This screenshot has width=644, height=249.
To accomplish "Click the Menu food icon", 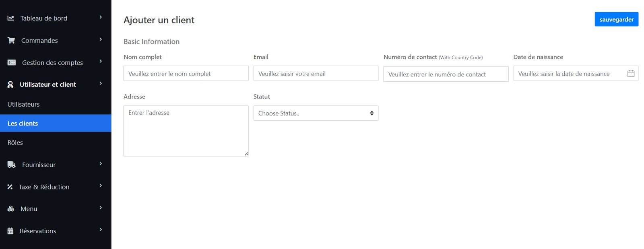I will [11, 209].
